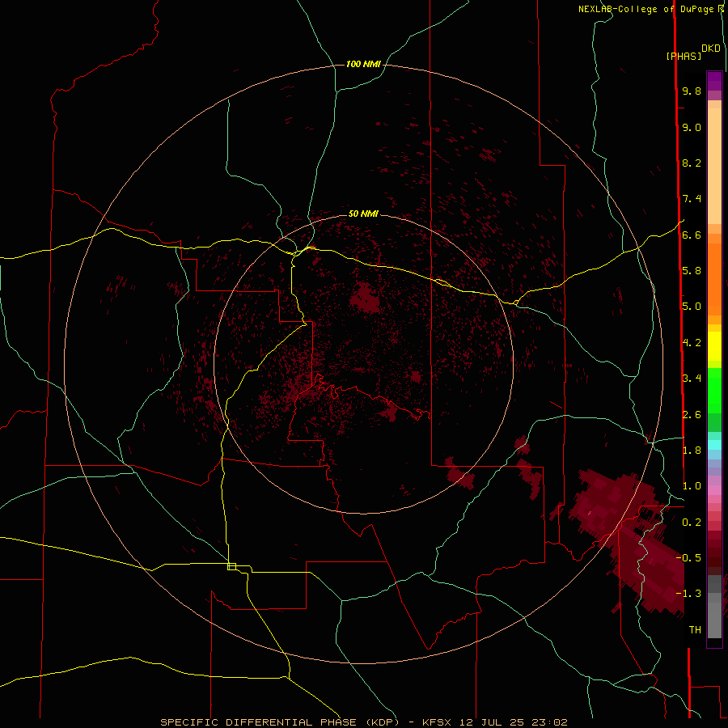Click the [PHAS] legend heading
Viewport: 728px width, 728px height.
coord(684,56)
